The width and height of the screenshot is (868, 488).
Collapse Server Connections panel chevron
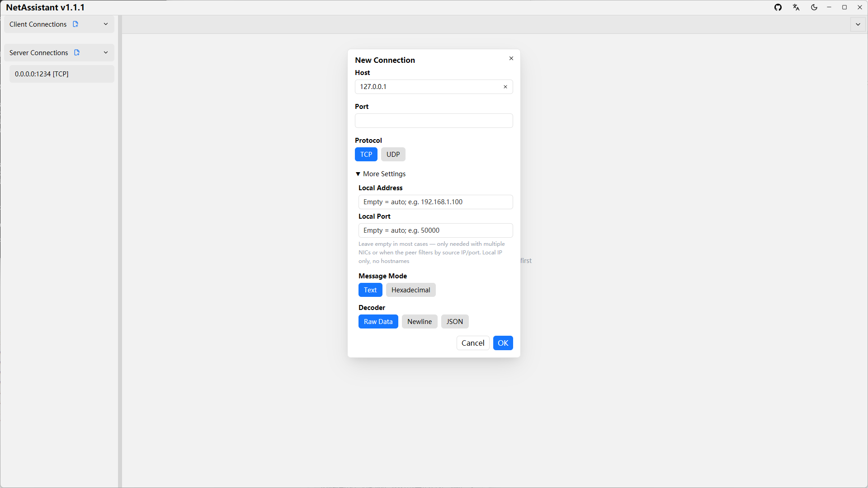click(x=106, y=52)
